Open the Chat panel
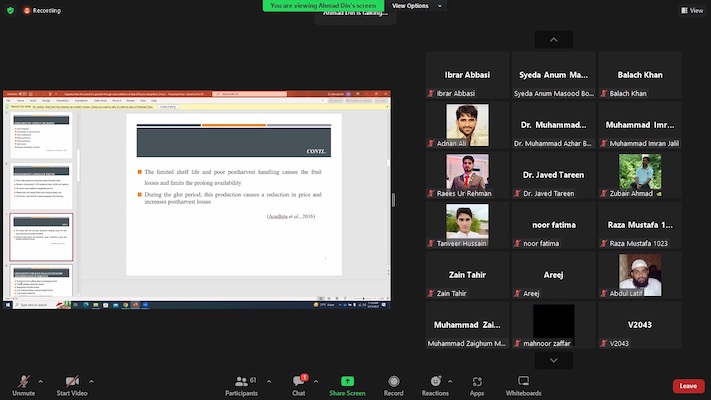The width and height of the screenshot is (711, 400). pyautogui.click(x=298, y=385)
